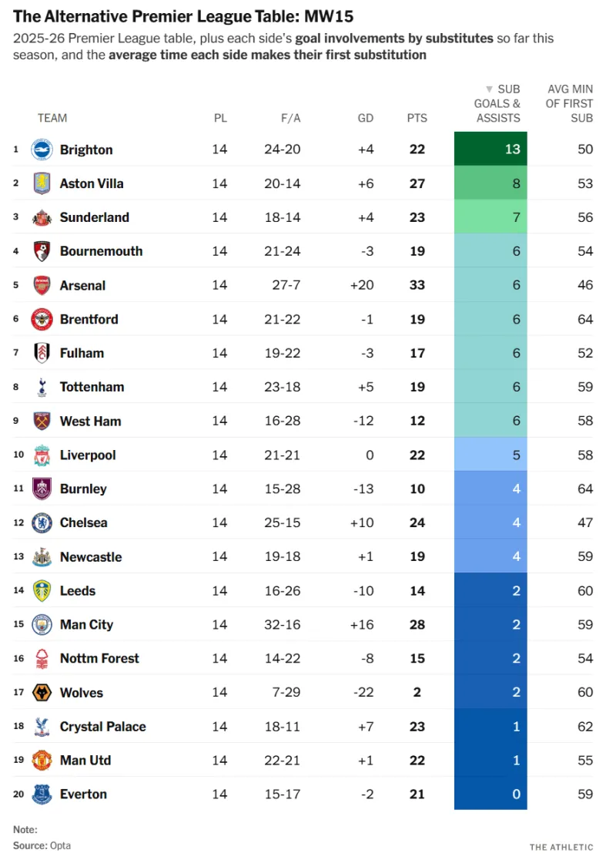
Task: Sort table by PTS column header
Action: coord(417,118)
